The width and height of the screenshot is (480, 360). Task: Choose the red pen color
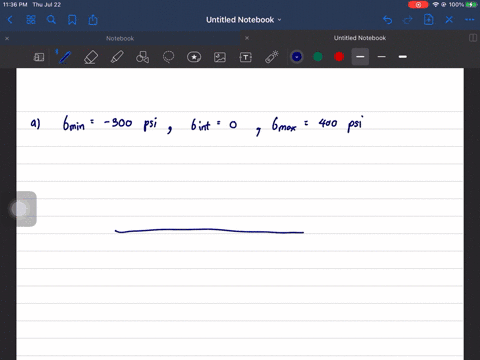(x=339, y=57)
